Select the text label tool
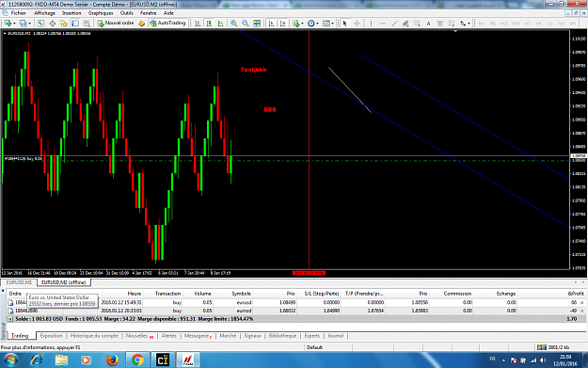 (440, 24)
